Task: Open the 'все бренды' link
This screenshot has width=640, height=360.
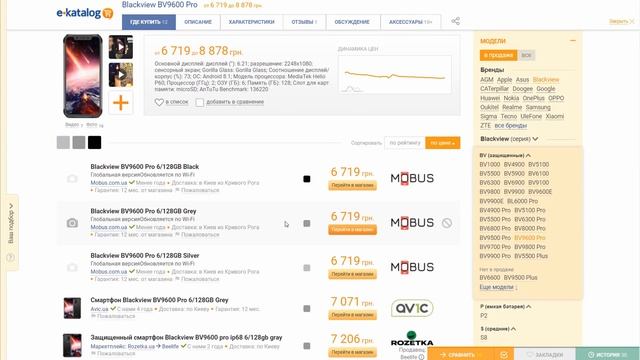Action: tap(511, 126)
